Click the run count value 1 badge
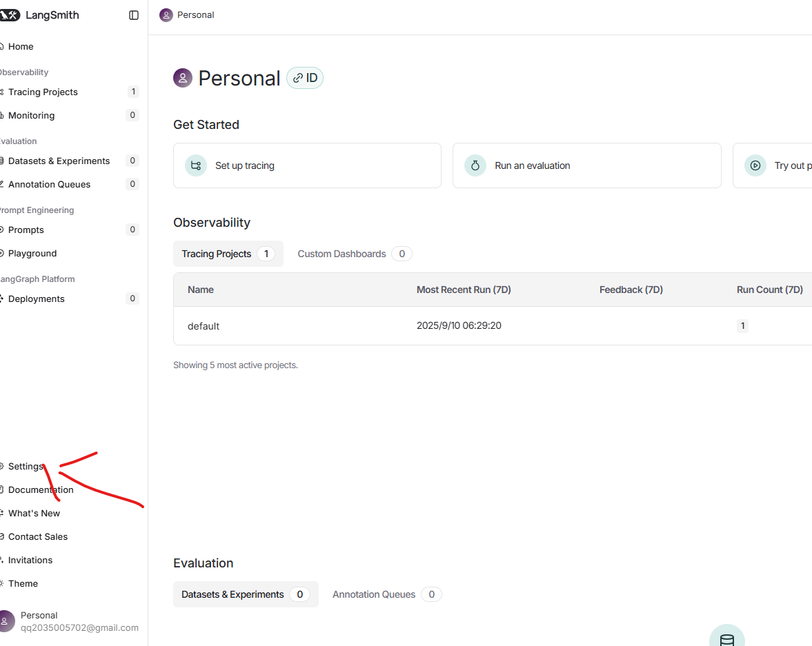 (742, 325)
